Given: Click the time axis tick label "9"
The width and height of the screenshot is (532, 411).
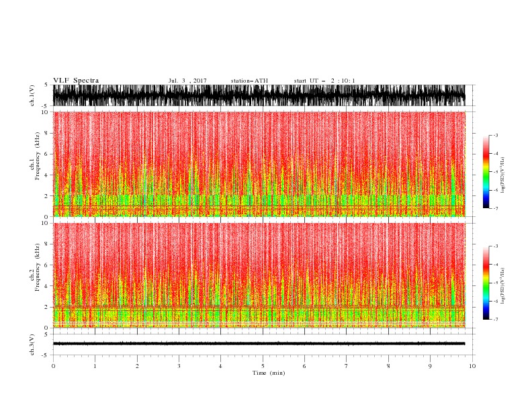Looking at the screenshot, I should click(x=430, y=366).
